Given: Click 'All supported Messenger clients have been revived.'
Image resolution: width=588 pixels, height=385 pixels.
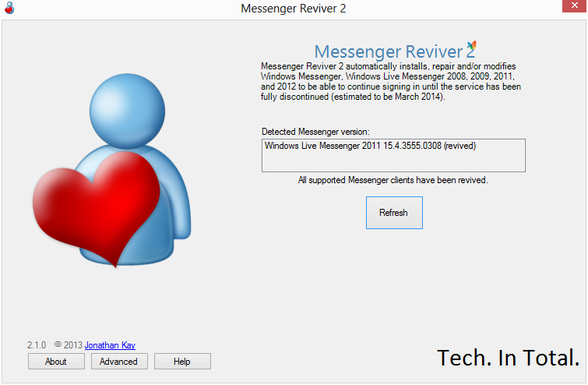Looking at the screenshot, I should 393,180.
